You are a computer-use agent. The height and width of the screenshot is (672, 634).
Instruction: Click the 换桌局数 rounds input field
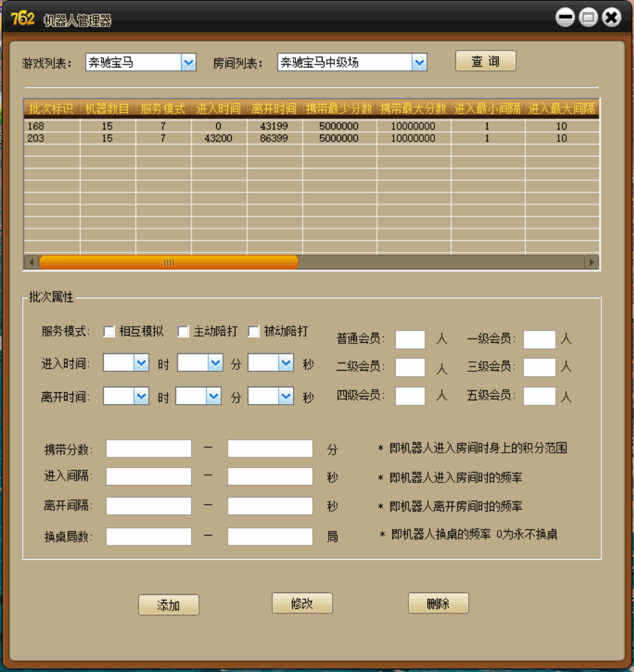pyautogui.click(x=148, y=535)
